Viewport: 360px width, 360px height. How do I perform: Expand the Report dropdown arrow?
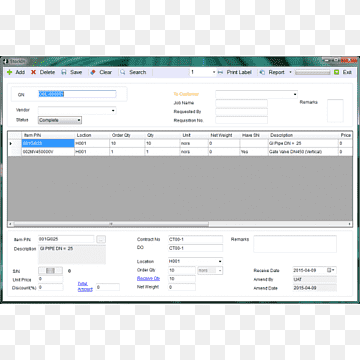(290, 72)
